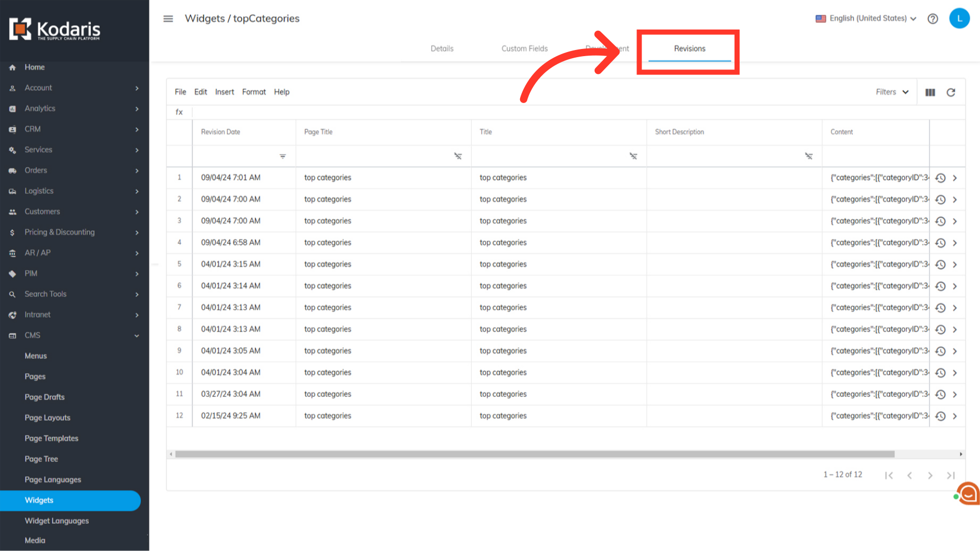Open Revision Date column filter icon
Image resolution: width=980 pixels, height=551 pixels.
point(282,157)
